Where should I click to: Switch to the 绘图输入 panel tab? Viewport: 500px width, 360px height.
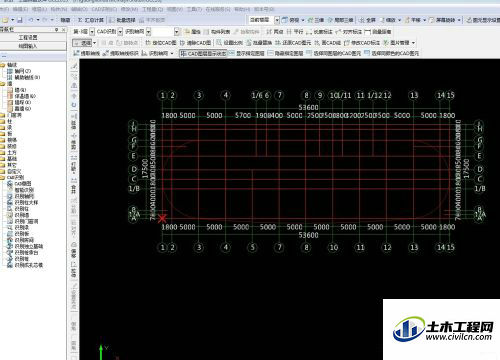(29, 46)
